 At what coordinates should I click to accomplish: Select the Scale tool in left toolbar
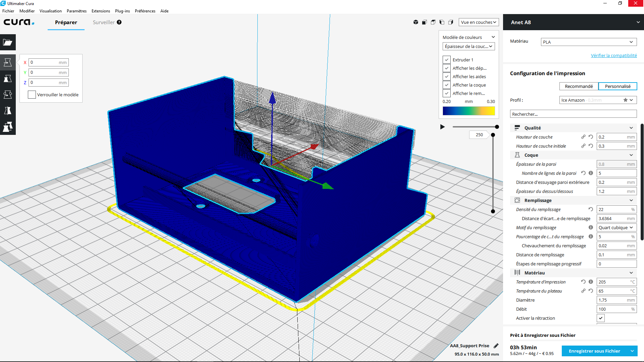[8, 79]
